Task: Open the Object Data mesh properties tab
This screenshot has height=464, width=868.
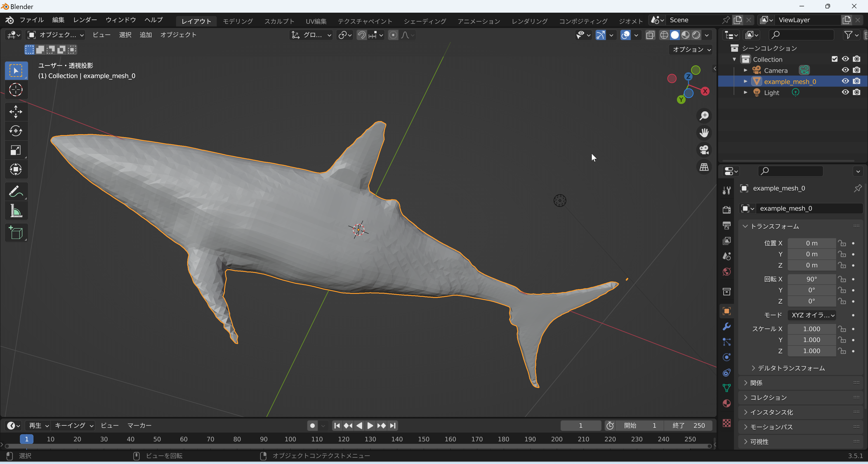Action: pyautogui.click(x=727, y=388)
